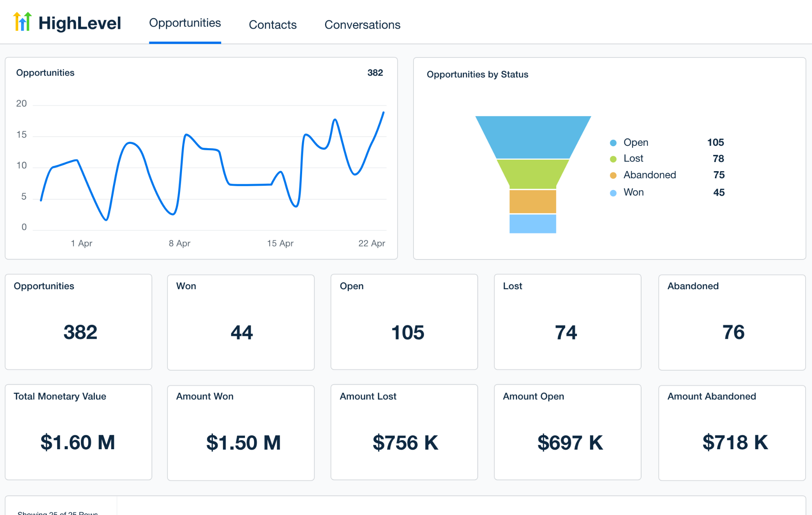Toggle the Lost series in the status legend
812x515 pixels.
pyautogui.click(x=633, y=158)
